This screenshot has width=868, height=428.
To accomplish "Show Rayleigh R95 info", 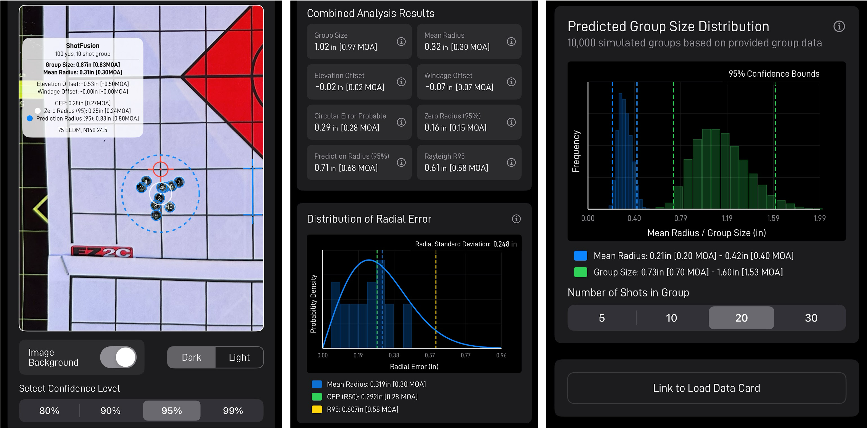I will [511, 163].
